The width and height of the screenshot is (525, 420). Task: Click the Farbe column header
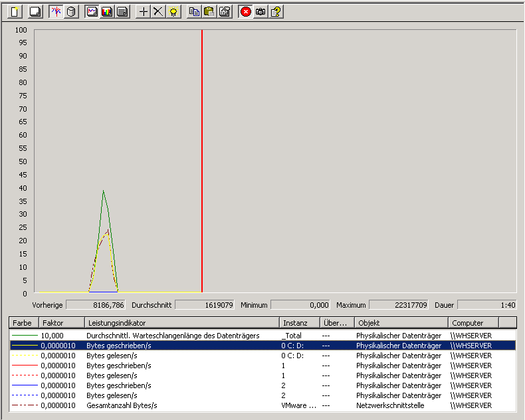pos(24,323)
